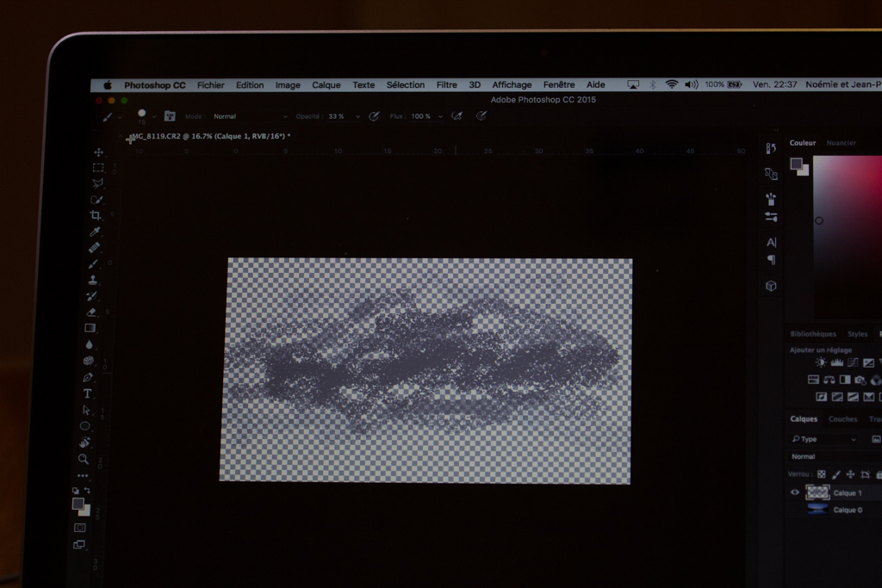Add a Black & White adjustment
The height and width of the screenshot is (588, 882).
845,380
